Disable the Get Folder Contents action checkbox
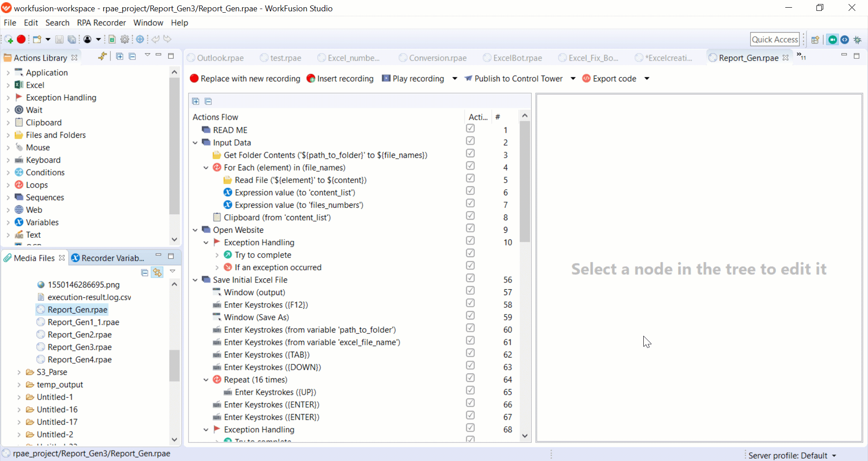 pos(471,154)
